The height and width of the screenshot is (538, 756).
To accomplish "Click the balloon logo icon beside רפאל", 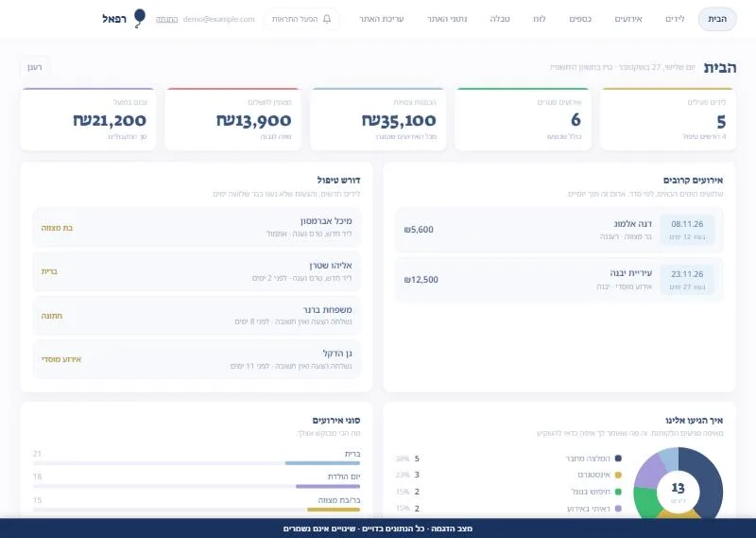I will 139,18.
